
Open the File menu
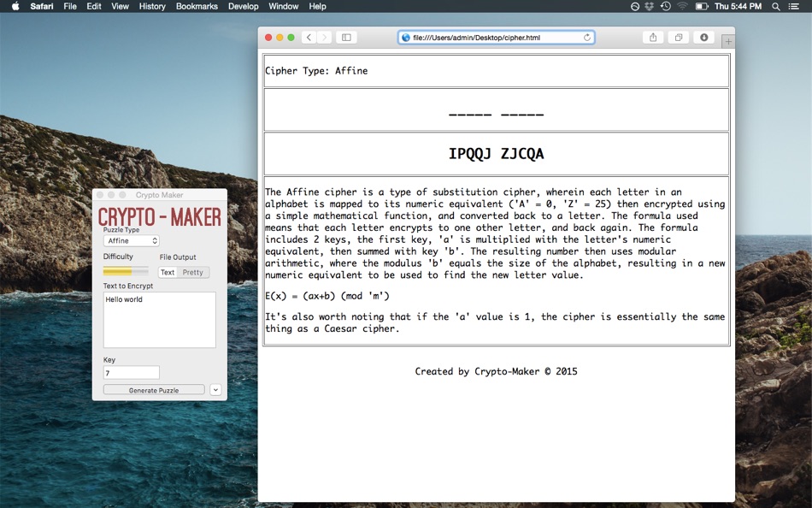pos(70,6)
